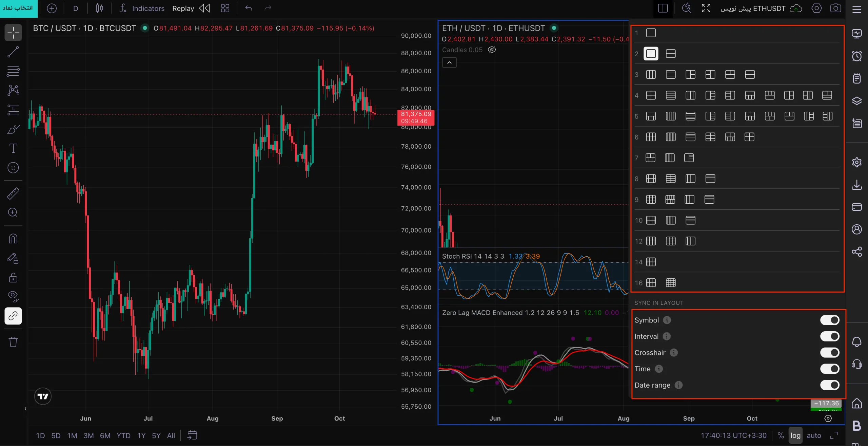Open the go to date calendar
Viewport: 868px width, 446px height.
pyautogui.click(x=192, y=435)
